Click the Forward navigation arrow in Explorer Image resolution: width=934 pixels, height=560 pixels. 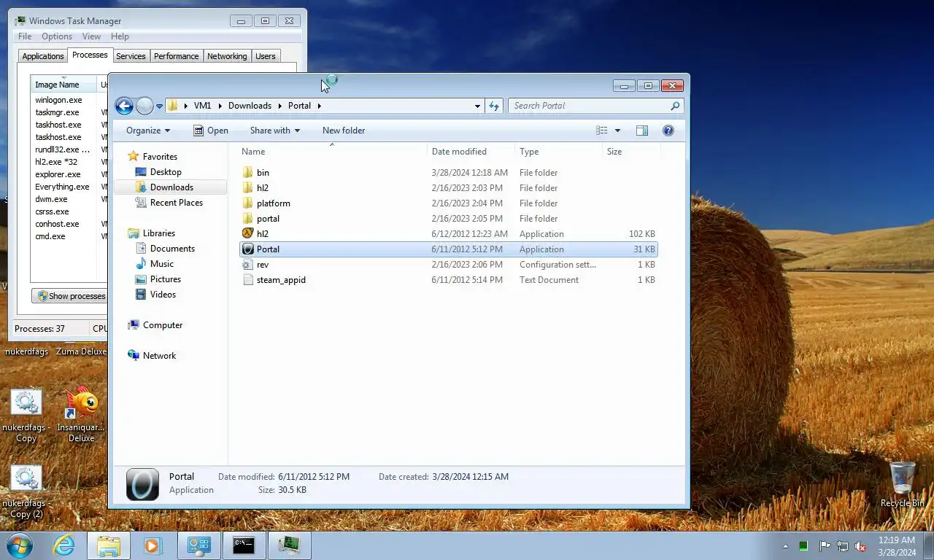tap(144, 106)
